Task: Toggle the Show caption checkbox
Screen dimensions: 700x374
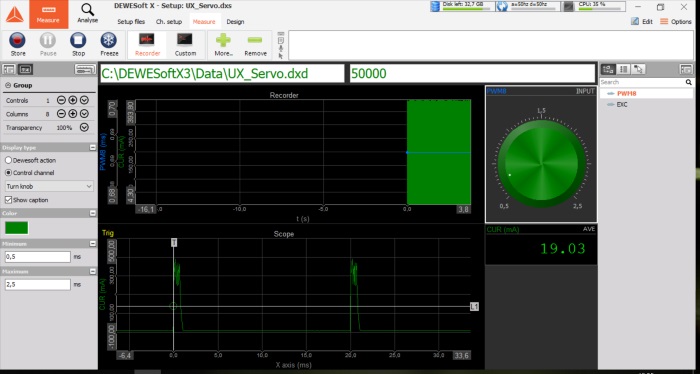Action: click(8, 200)
